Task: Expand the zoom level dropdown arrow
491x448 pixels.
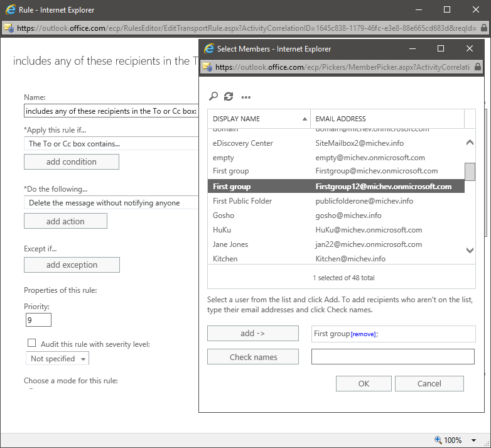Action: pos(473,440)
